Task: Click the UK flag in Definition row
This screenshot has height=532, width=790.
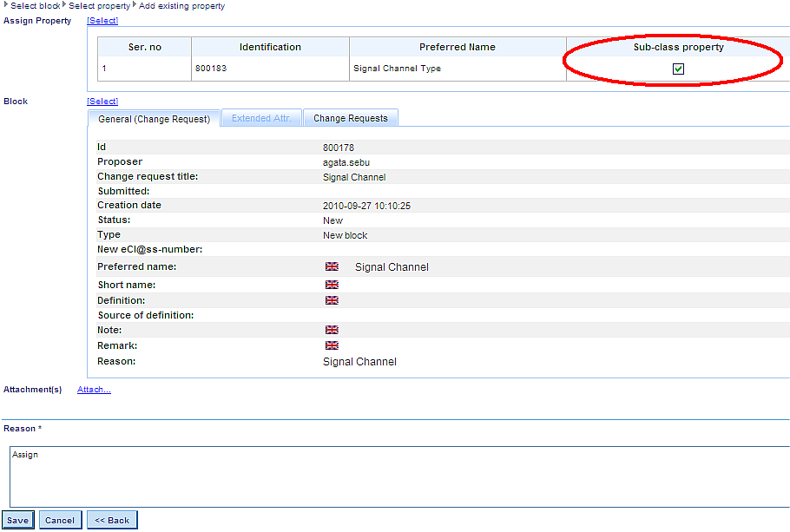Action: tap(332, 300)
